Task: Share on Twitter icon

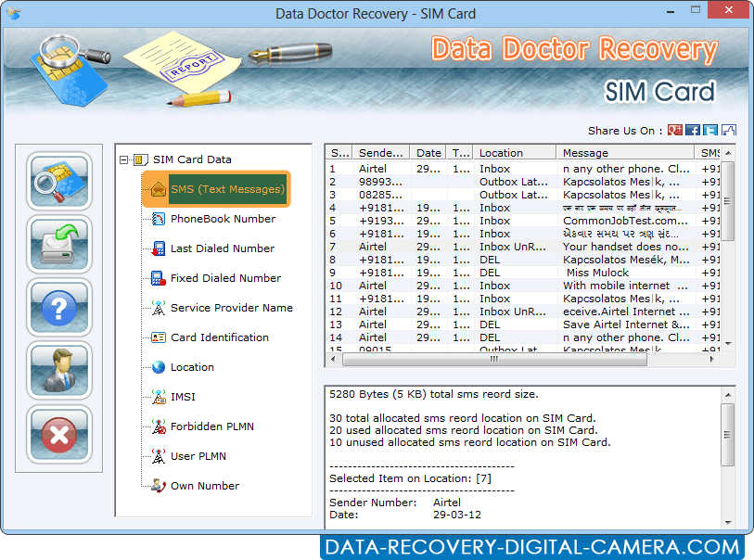Action: [x=710, y=130]
